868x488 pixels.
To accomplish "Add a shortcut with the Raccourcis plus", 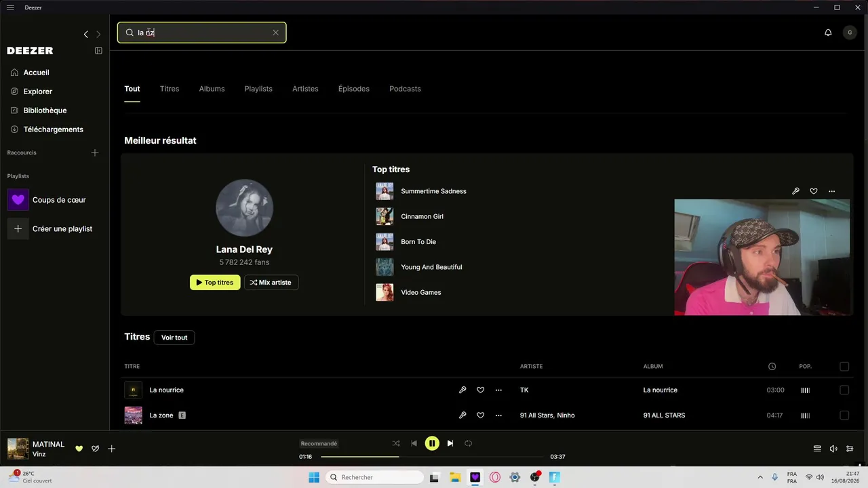I will click(95, 152).
